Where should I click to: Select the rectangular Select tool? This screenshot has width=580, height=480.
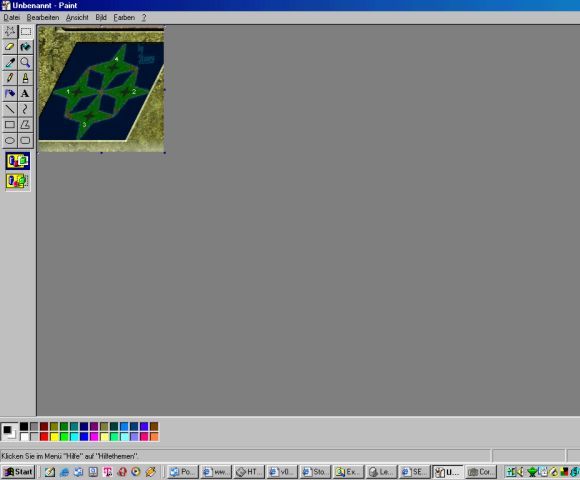click(26, 31)
